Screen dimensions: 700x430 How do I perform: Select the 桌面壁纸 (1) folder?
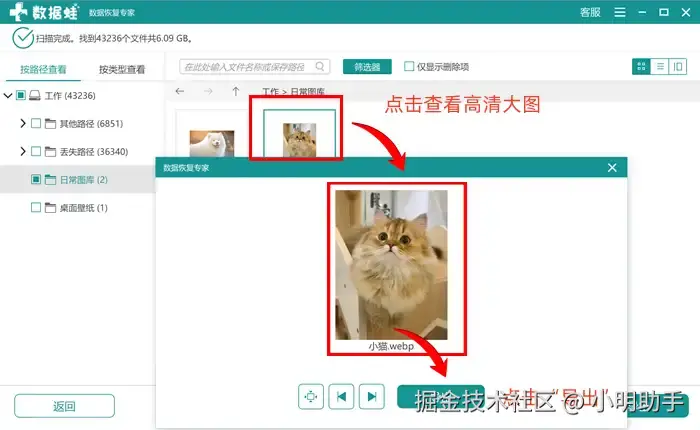[83, 208]
